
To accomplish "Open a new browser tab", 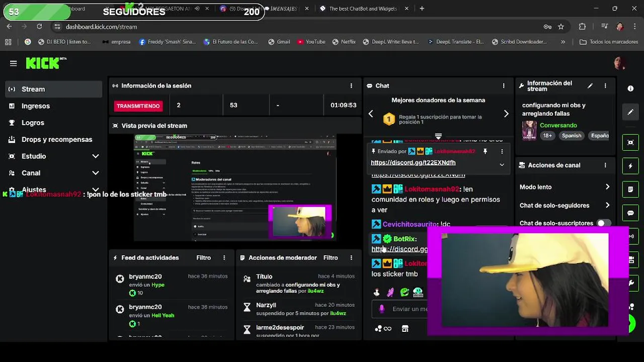I will pos(422,9).
